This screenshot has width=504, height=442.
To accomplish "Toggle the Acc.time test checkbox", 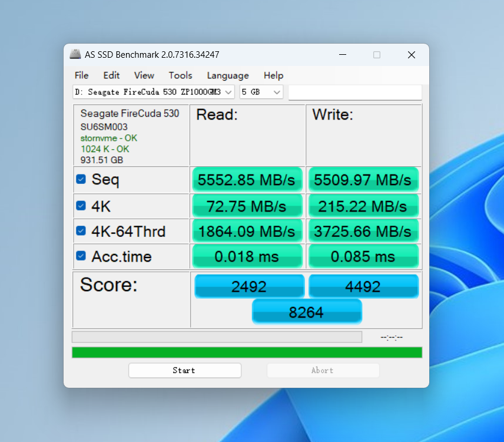I will (81, 256).
